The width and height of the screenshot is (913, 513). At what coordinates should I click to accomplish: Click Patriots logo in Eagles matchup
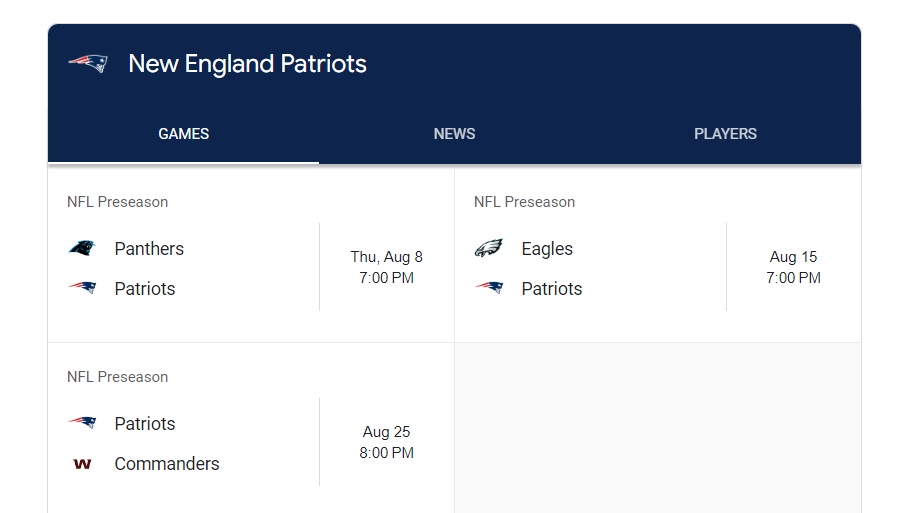(x=489, y=288)
